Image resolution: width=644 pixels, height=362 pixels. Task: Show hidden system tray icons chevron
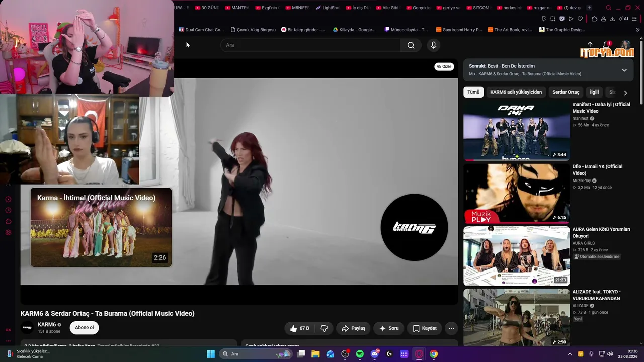pyautogui.click(x=570, y=354)
